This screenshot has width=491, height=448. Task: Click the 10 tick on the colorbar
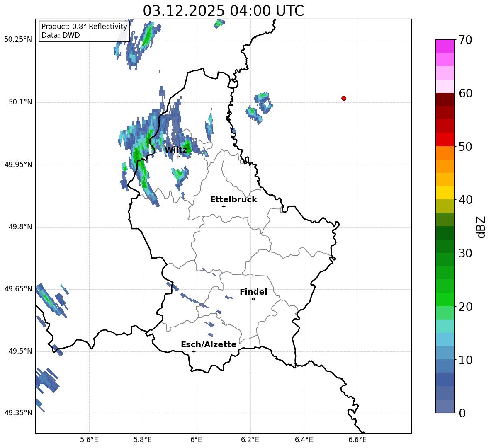point(465,360)
